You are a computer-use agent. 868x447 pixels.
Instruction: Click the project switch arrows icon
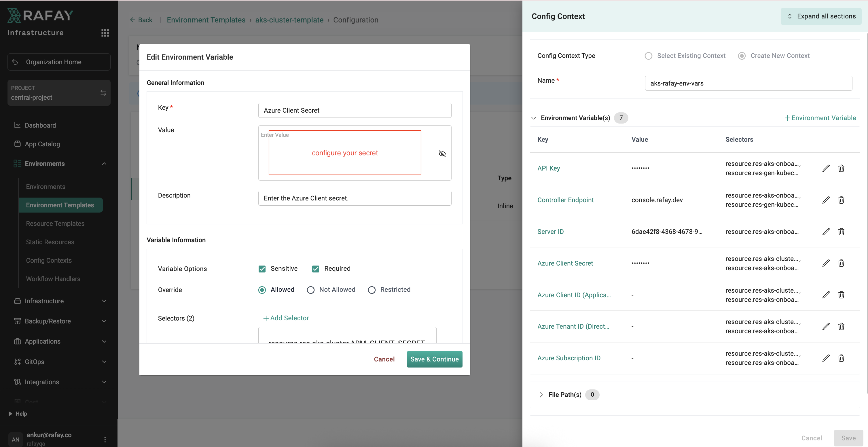pyautogui.click(x=103, y=92)
